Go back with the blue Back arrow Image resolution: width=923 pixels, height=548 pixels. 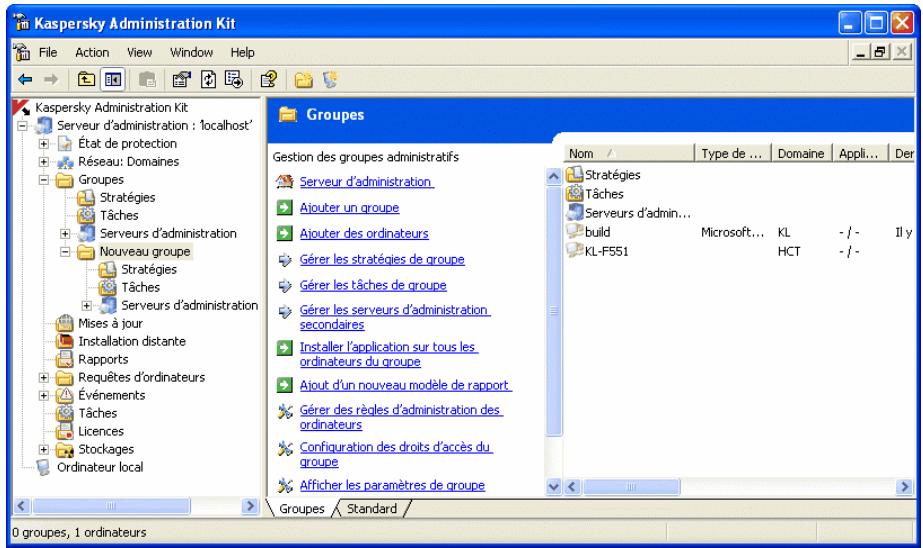[x=25, y=79]
